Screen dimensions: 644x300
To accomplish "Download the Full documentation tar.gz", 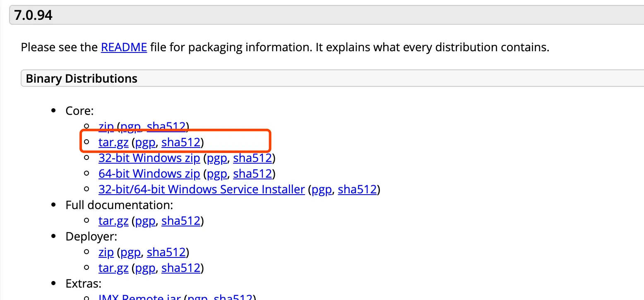I will [x=113, y=221].
